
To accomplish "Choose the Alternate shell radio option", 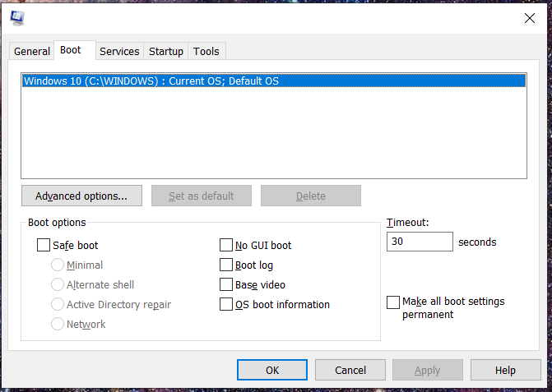I will click(58, 284).
